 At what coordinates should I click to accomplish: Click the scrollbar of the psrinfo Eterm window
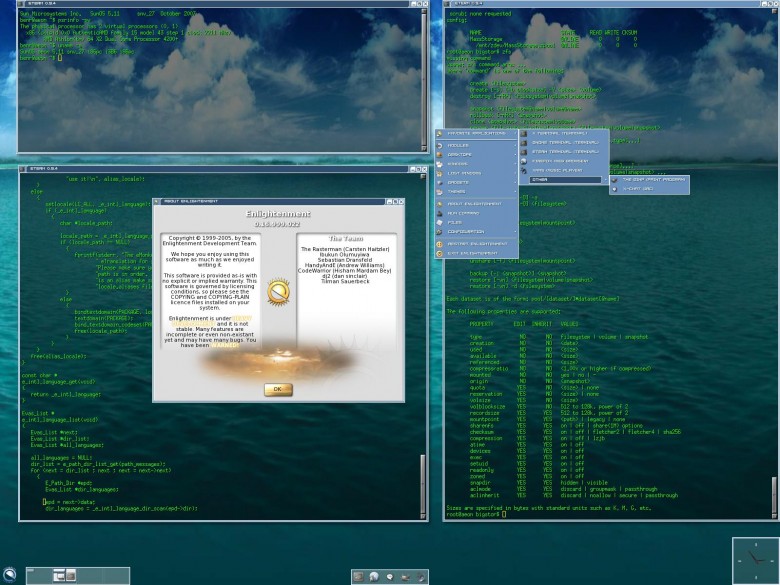[424, 80]
